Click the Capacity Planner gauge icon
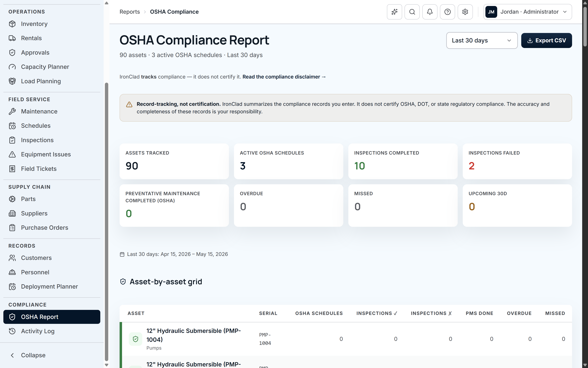 coord(12,67)
